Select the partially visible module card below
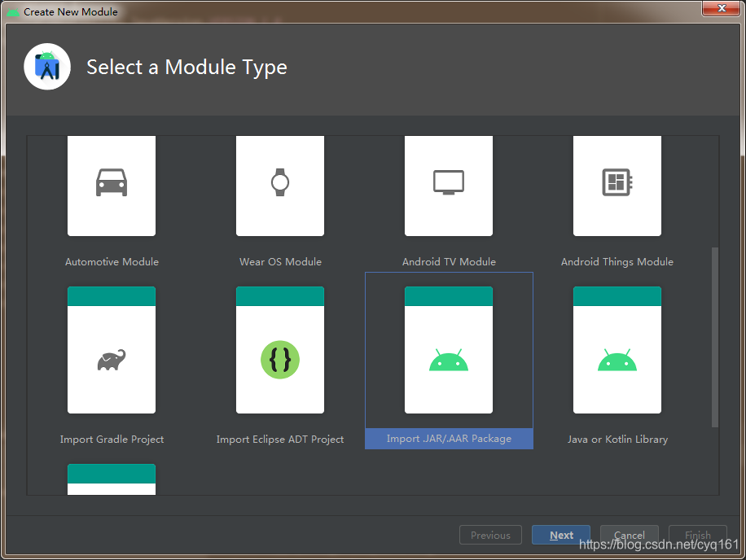The height and width of the screenshot is (560, 746). click(112, 479)
